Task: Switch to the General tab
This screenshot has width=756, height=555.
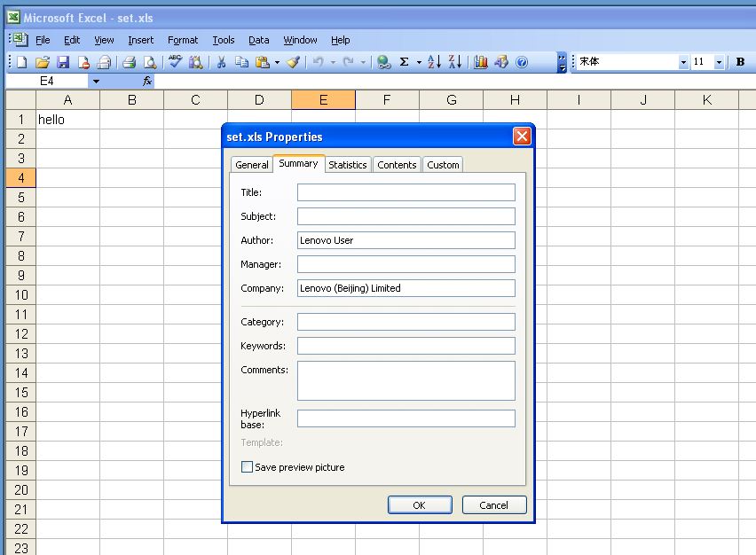Action: [252, 165]
